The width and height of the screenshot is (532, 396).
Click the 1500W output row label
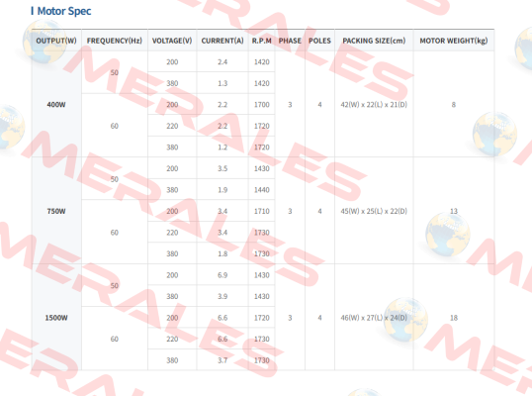click(56, 318)
